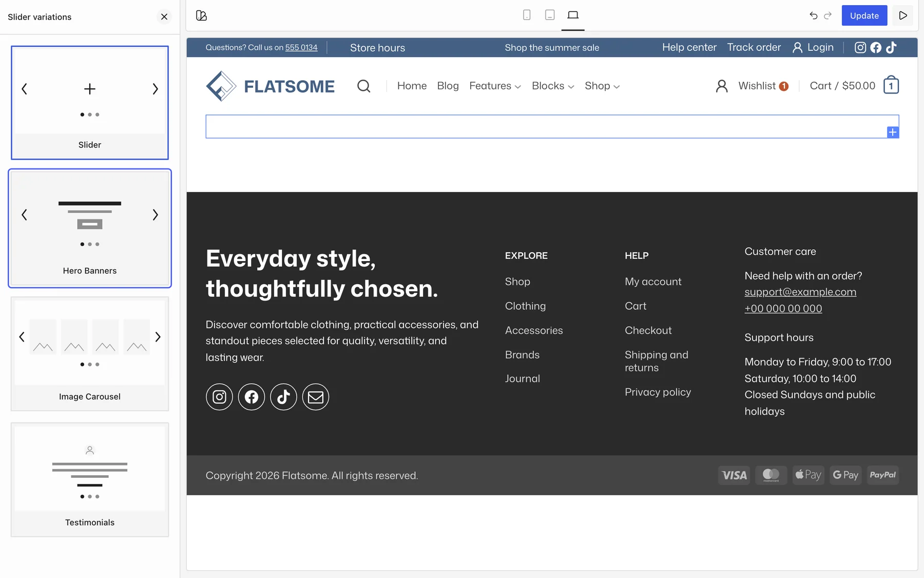Open the Help center link
This screenshot has height=578, width=924.
pyautogui.click(x=689, y=47)
